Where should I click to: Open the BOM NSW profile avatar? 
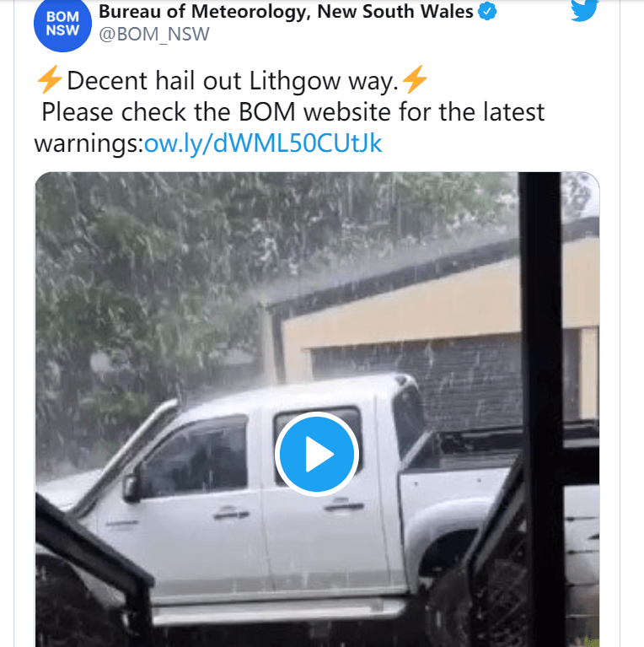pyautogui.click(x=62, y=24)
